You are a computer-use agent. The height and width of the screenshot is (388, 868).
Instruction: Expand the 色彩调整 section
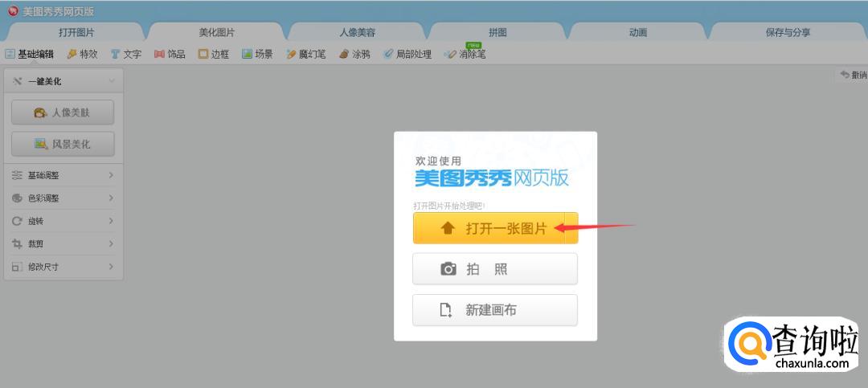click(x=63, y=198)
